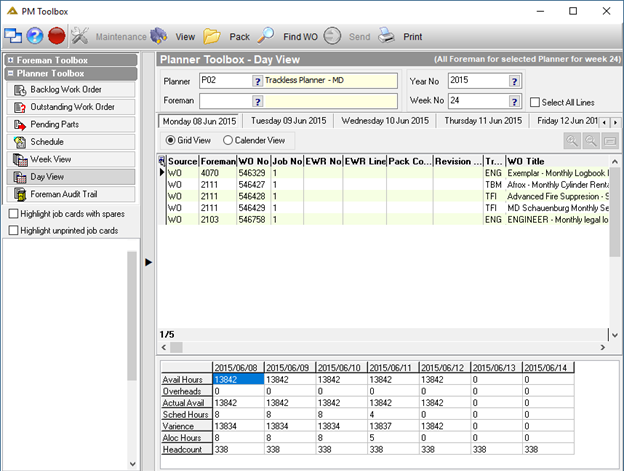Check Highlight job cards with spares
The image size is (624, 471).
pos(14,214)
